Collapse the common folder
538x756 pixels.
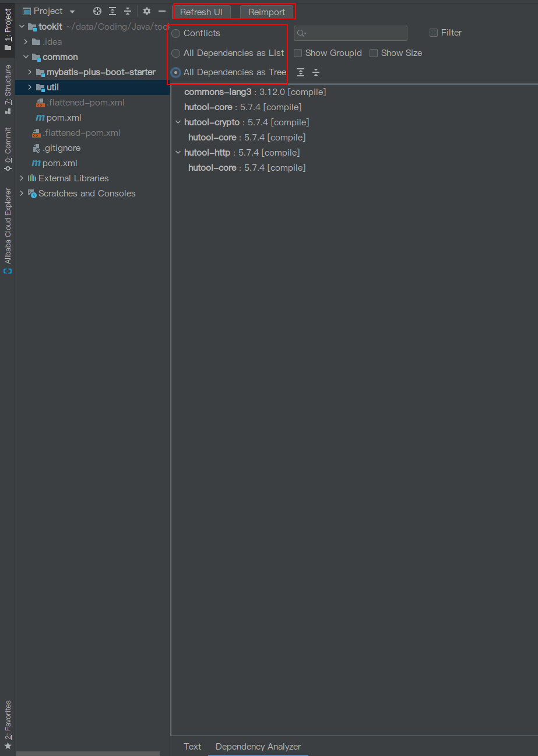click(x=26, y=57)
